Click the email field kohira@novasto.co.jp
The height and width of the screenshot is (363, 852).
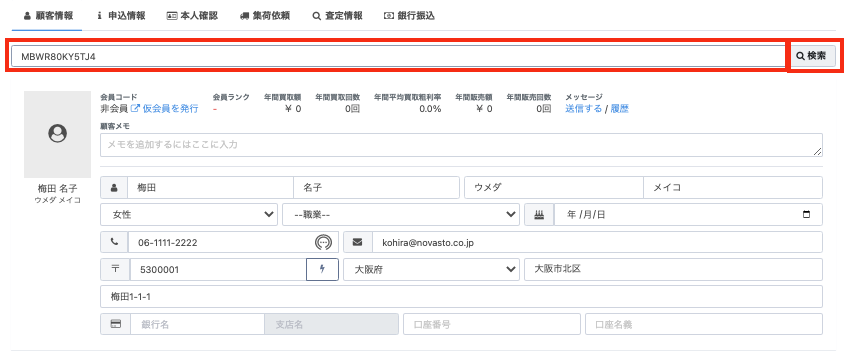[x=597, y=242]
